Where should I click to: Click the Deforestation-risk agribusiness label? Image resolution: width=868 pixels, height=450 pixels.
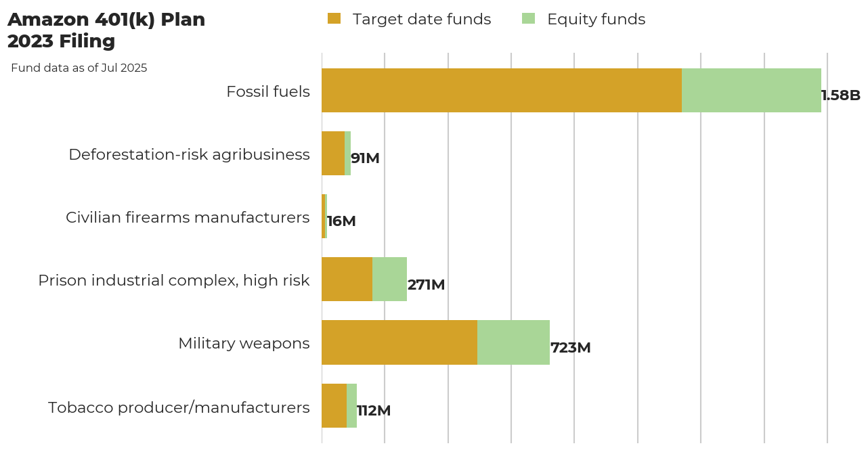tap(190, 155)
